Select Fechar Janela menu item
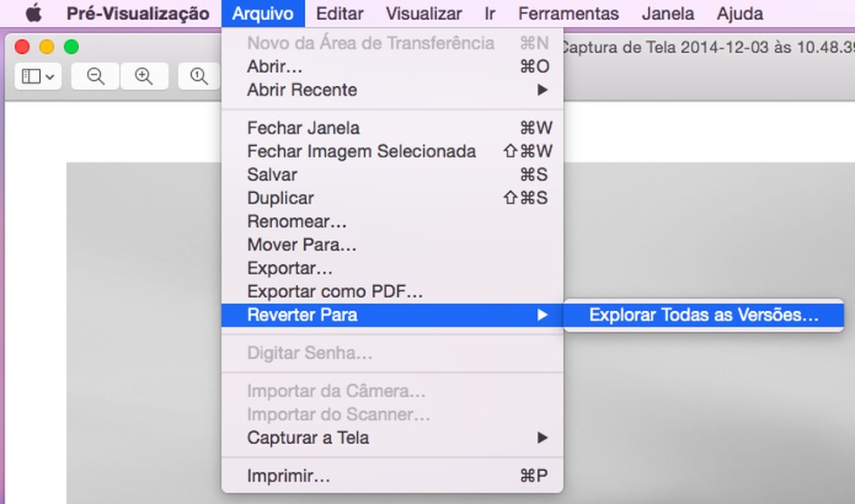 pos(303,128)
